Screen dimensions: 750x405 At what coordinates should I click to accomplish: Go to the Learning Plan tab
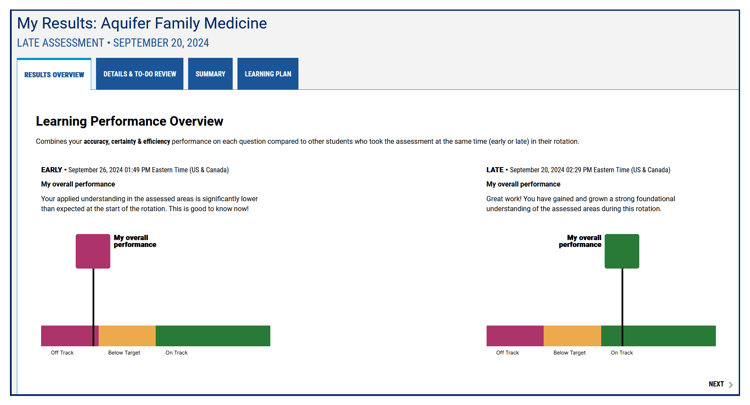click(x=268, y=74)
